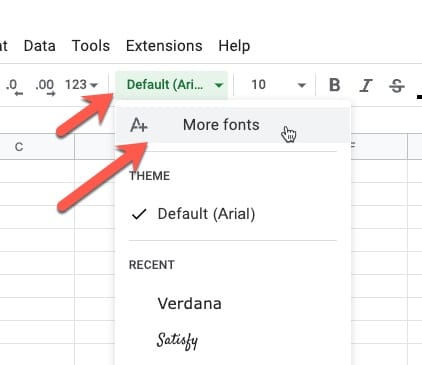Toggle bold formatting
Viewport: 422px width, 365px height.
[334, 85]
